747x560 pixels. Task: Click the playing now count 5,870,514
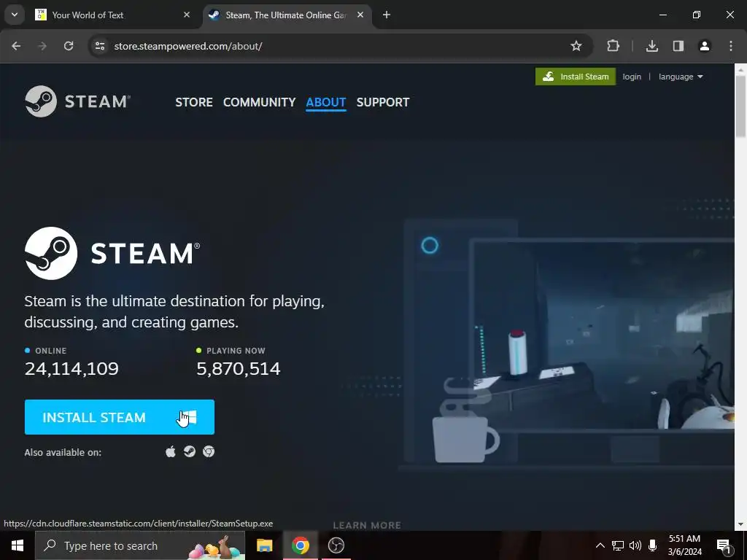pos(239,368)
